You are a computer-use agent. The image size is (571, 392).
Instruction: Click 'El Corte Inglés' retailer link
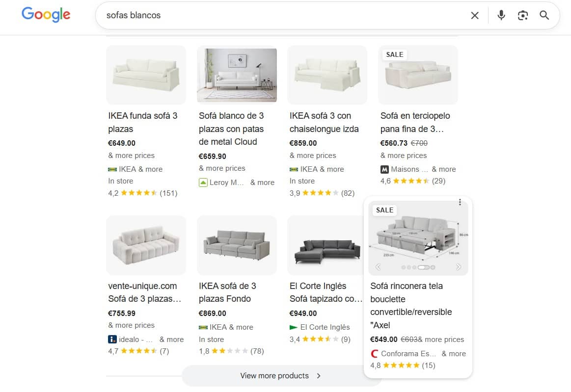pos(326,327)
